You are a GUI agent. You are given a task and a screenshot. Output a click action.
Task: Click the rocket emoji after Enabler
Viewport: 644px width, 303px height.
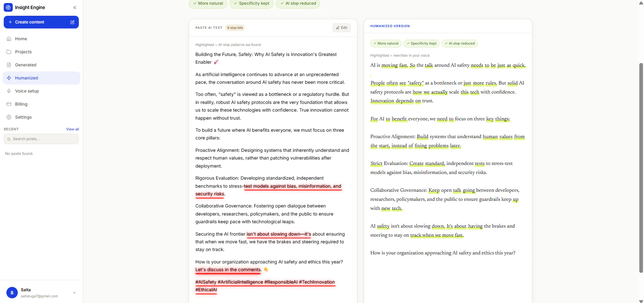pyautogui.click(x=216, y=62)
